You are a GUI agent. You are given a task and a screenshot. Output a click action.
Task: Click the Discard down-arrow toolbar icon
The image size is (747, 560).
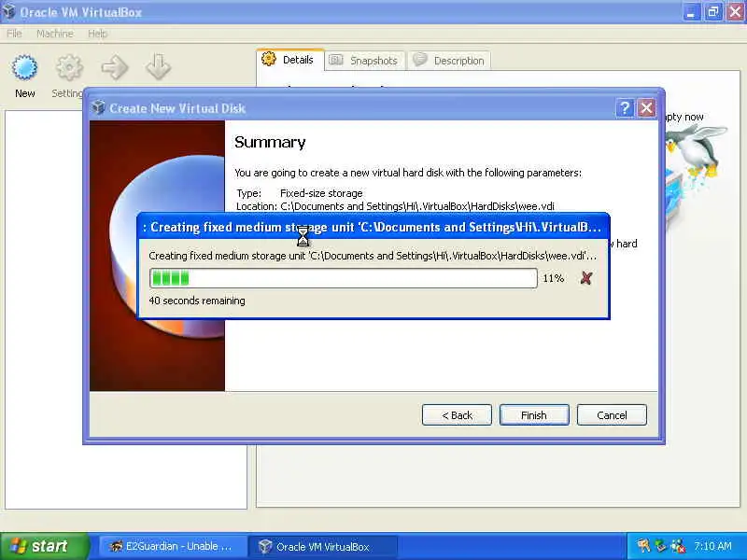(158, 66)
